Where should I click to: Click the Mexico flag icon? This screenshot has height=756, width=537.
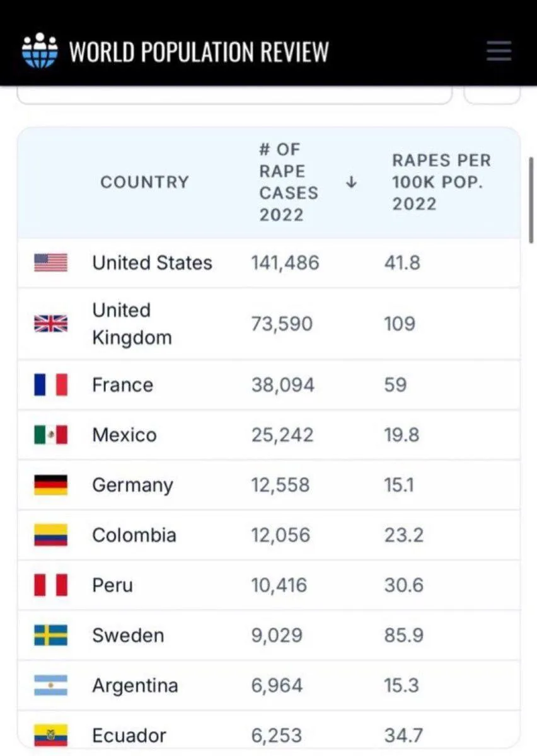pyautogui.click(x=50, y=435)
